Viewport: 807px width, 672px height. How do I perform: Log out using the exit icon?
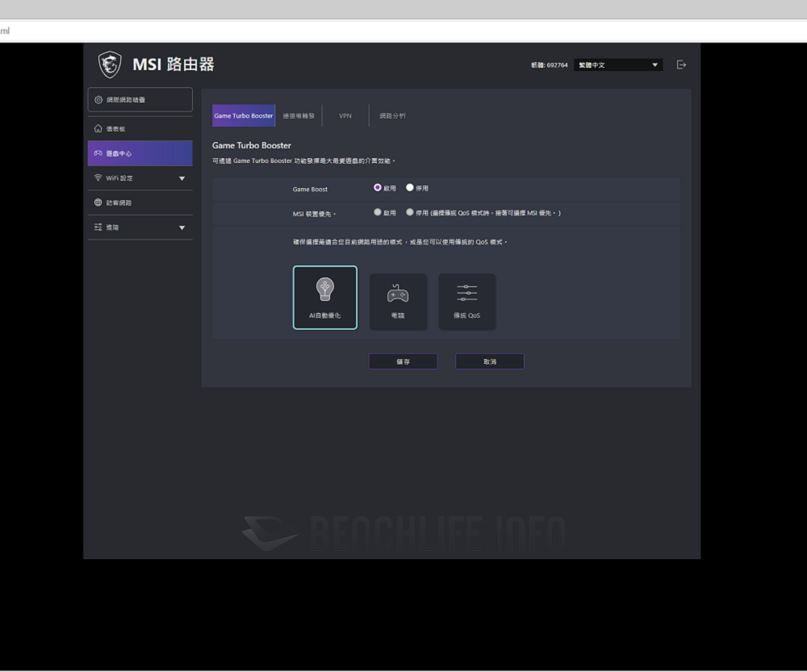[681, 65]
